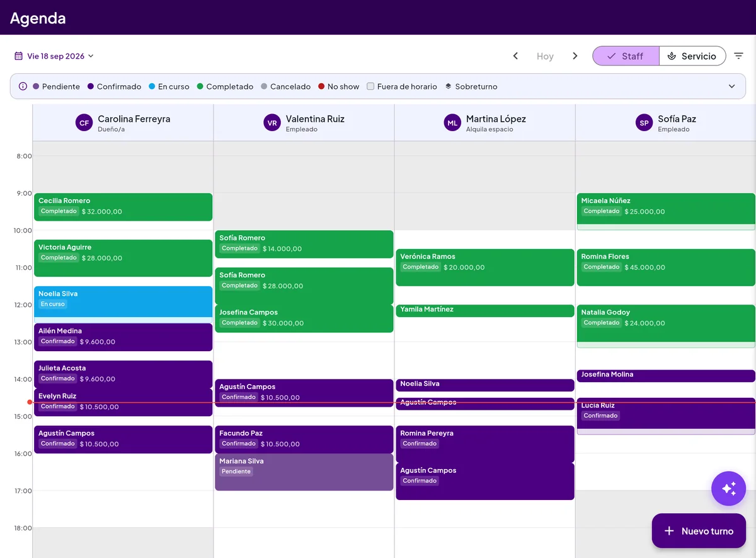Screen dimensions: 756x558
Task: Open Evelyn Ruiz's appointment
Action: click(123, 402)
